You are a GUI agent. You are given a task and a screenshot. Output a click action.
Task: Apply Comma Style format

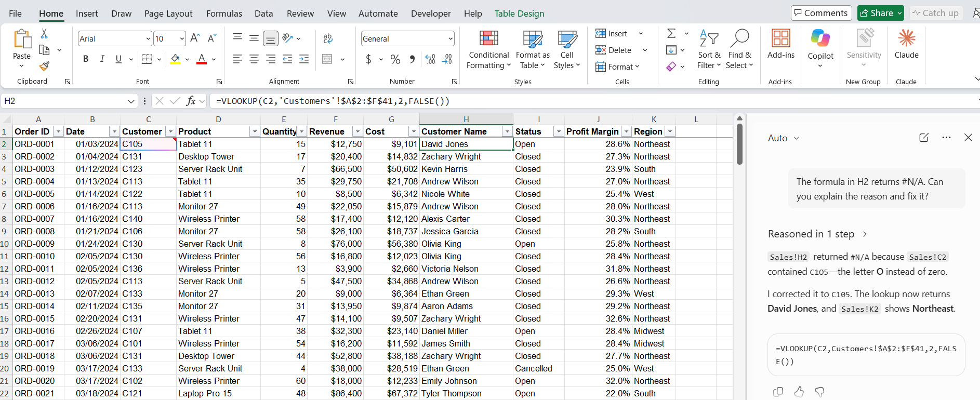(412, 59)
